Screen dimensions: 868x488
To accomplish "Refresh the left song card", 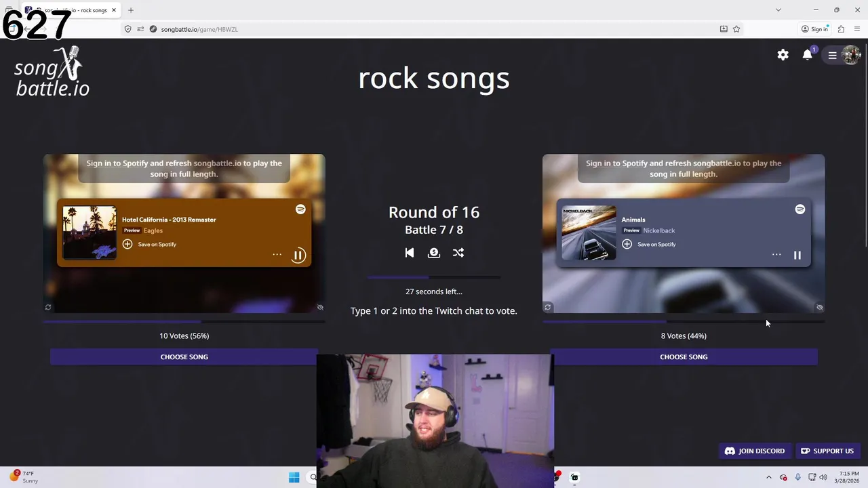I will pyautogui.click(x=48, y=307).
